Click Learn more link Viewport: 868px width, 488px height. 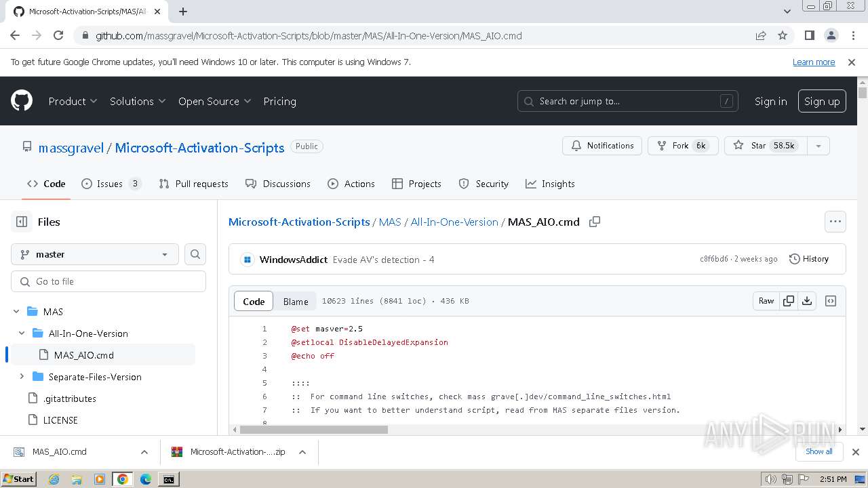coord(814,62)
